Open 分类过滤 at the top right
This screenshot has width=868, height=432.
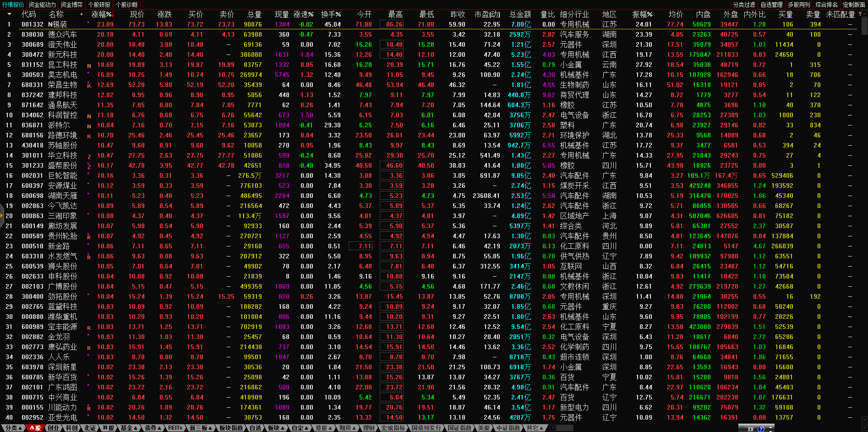pos(744,5)
